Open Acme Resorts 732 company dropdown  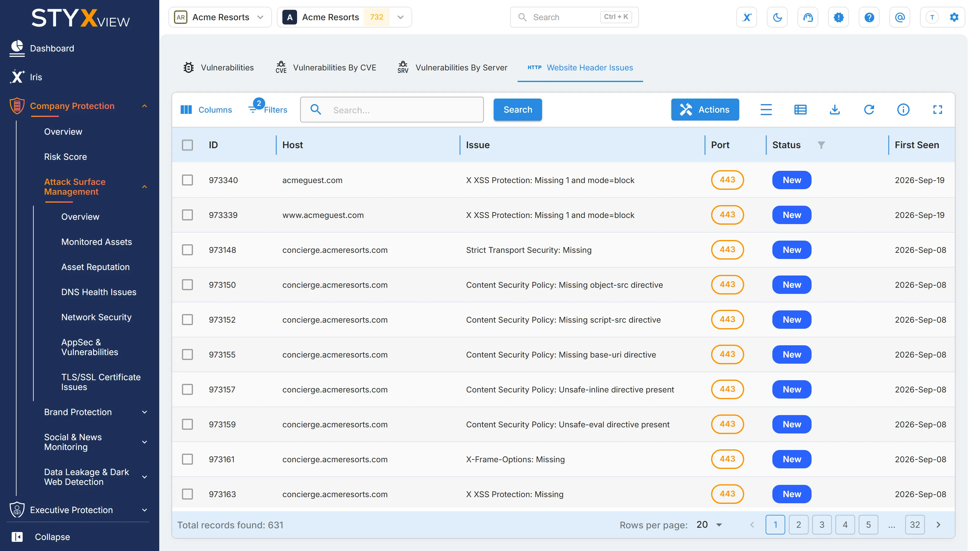(344, 17)
